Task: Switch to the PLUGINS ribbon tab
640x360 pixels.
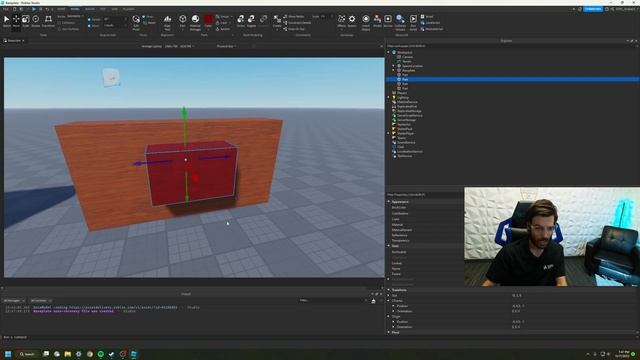Action: pos(129,9)
